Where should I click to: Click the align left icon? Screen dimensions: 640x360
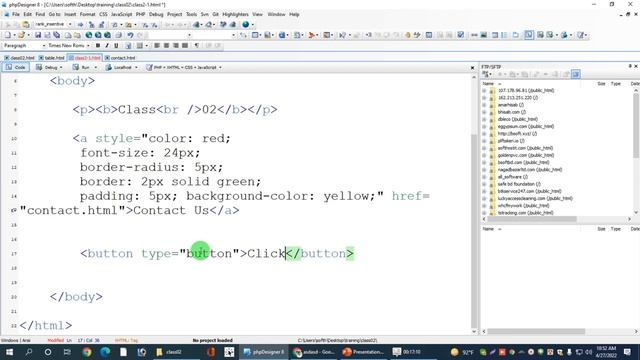(157, 46)
